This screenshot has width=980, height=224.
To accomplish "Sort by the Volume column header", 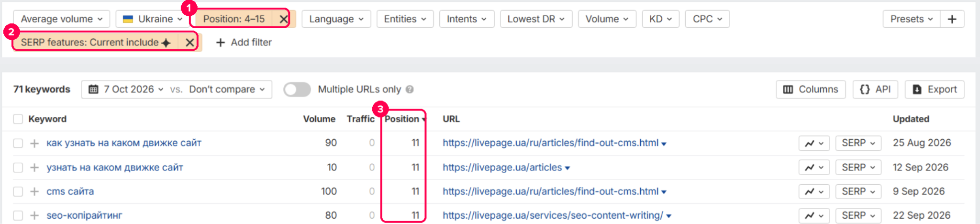I will pos(319,119).
